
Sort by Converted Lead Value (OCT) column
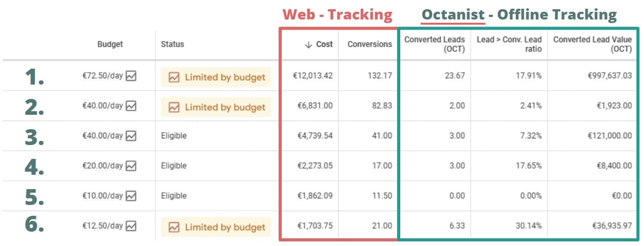(592, 45)
